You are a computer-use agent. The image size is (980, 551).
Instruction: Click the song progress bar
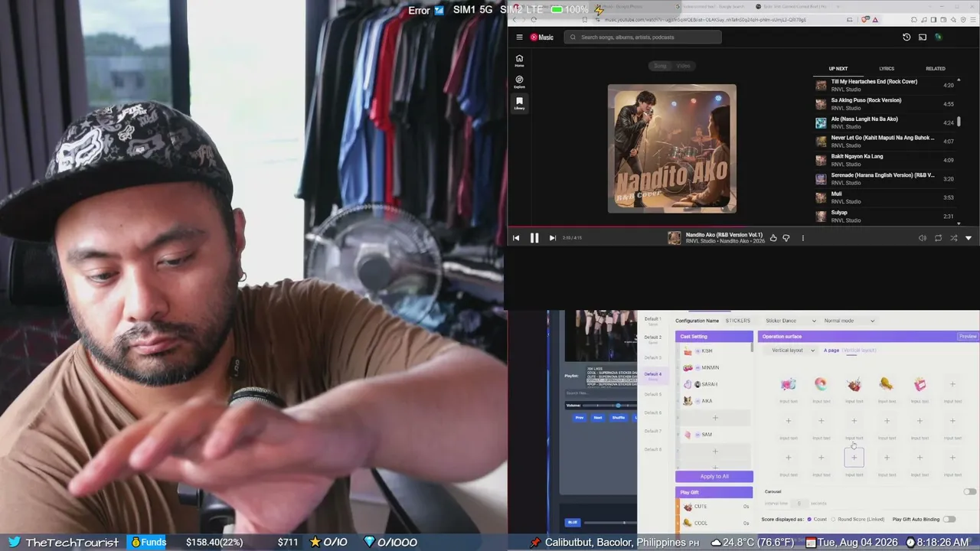click(743, 227)
